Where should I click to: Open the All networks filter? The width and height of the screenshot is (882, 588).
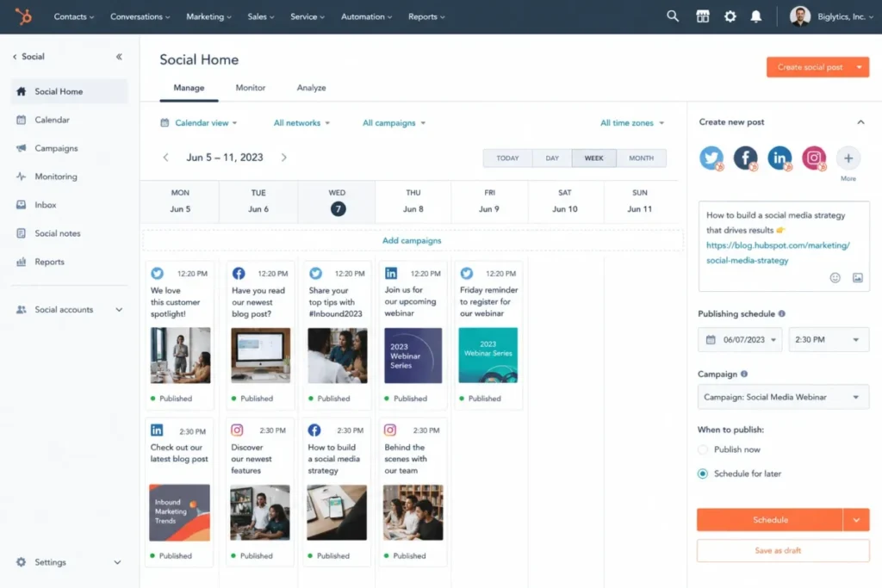[301, 122]
